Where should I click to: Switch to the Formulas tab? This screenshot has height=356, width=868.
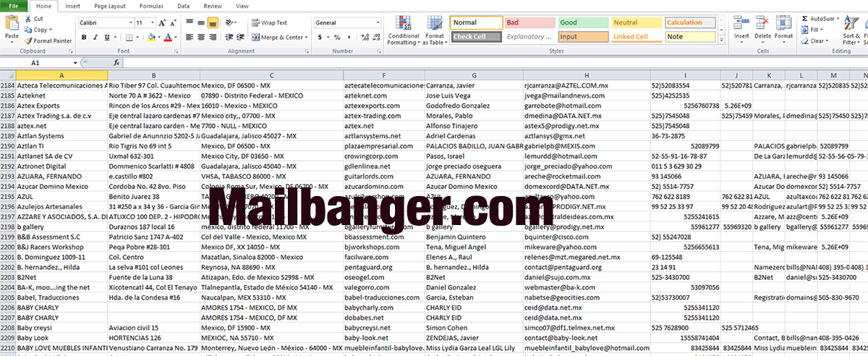pos(151,6)
